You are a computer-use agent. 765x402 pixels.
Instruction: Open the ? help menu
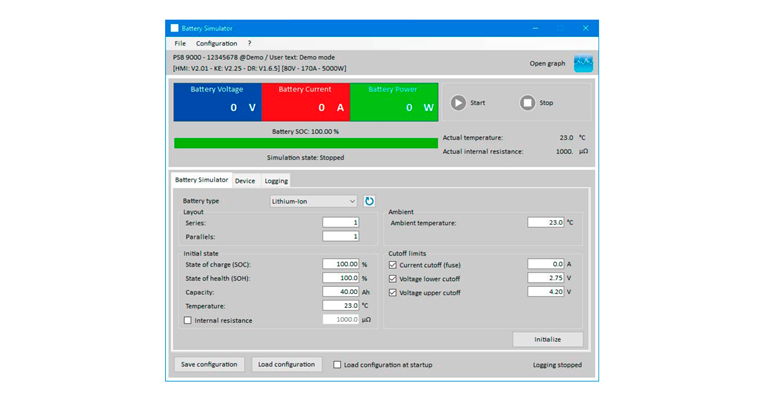click(x=249, y=43)
